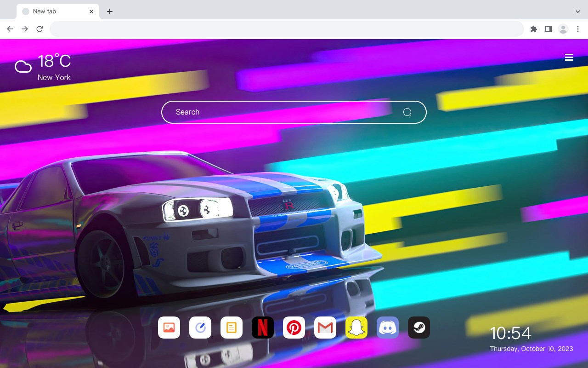The image size is (588, 368).
Task: Go back to previous page
Action: tap(10, 29)
